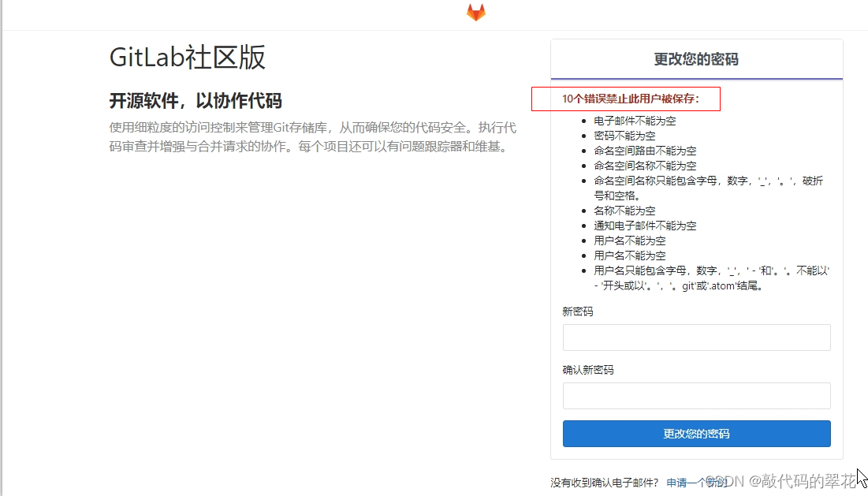Click the 开源软件，以协作代码 subheading

pos(196,101)
